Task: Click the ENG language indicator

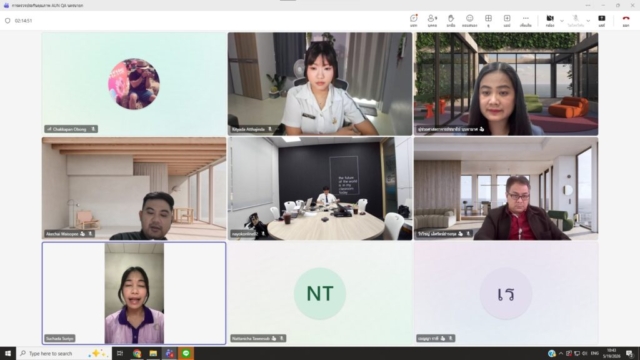Action: [x=595, y=353]
